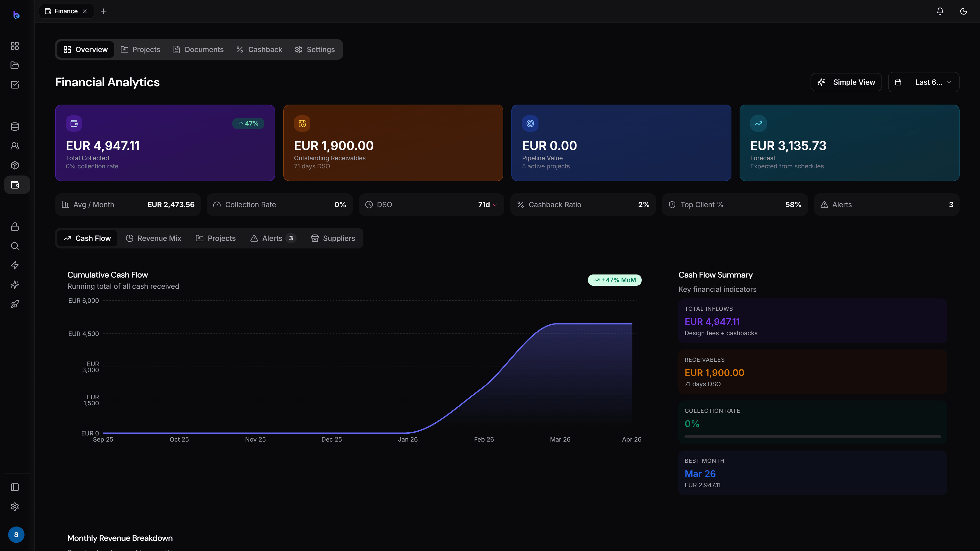Click the DSO stat card

(431, 205)
